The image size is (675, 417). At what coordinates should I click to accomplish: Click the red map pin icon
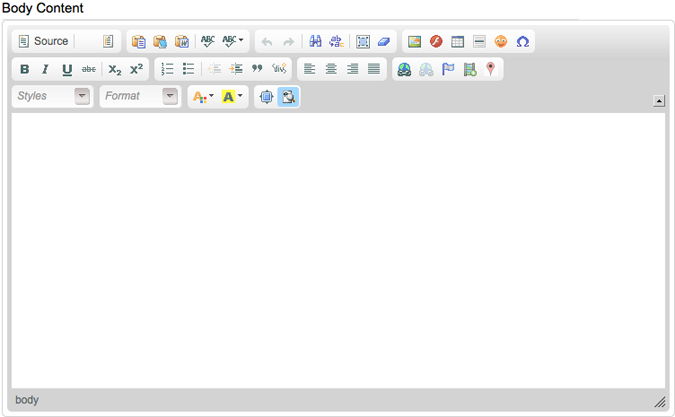point(490,69)
